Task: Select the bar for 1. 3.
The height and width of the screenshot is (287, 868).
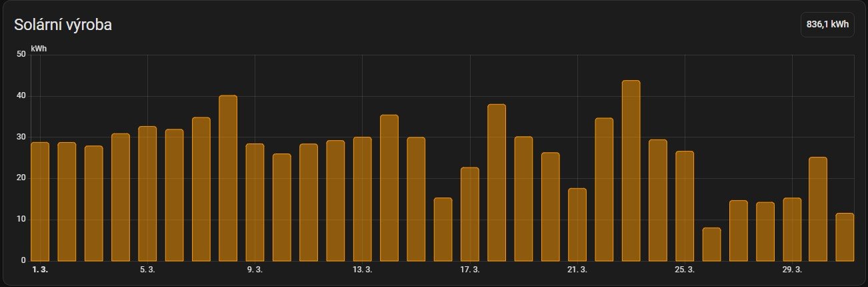Action: pos(40,202)
